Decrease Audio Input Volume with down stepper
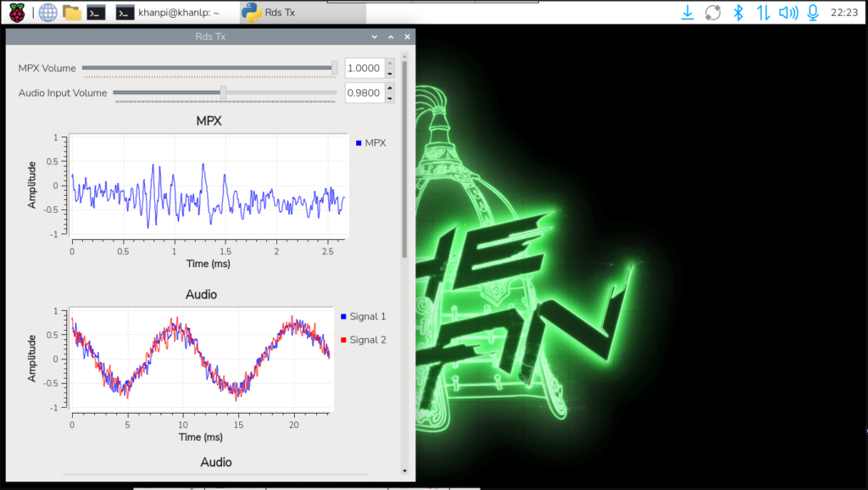Image resolution: width=868 pixels, height=490 pixels. [x=390, y=97]
